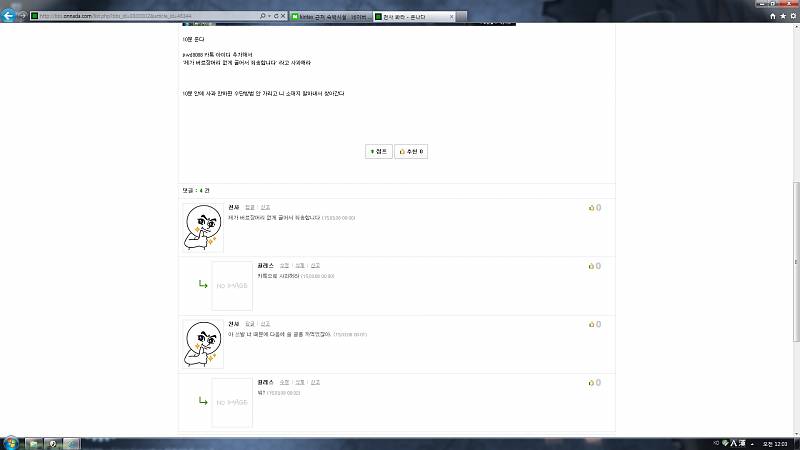Show hidden system tray icons arrow
The width and height of the screenshot is (800, 450).
753,444
